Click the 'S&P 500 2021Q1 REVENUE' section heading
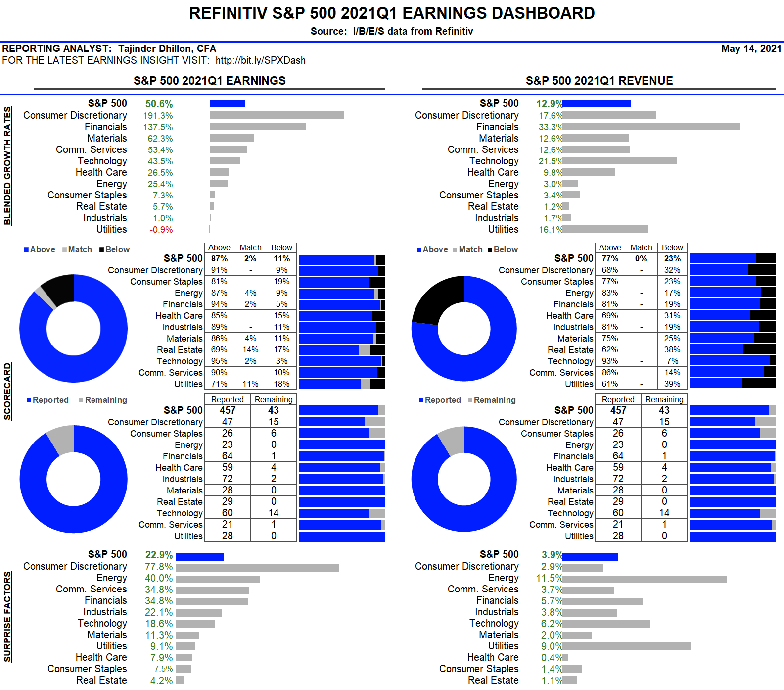The image size is (784, 690). click(x=600, y=81)
